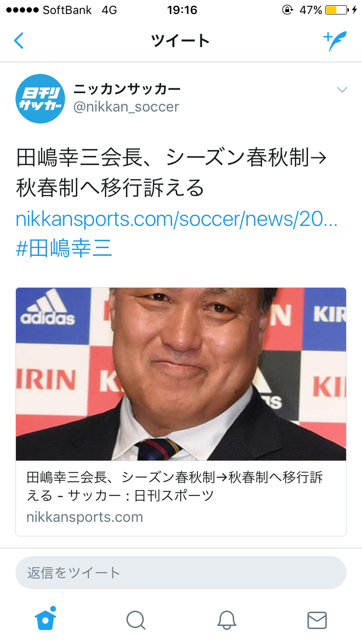This screenshot has width=362, height=644.
Task: Open the article preview photo
Action: tap(181, 374)
